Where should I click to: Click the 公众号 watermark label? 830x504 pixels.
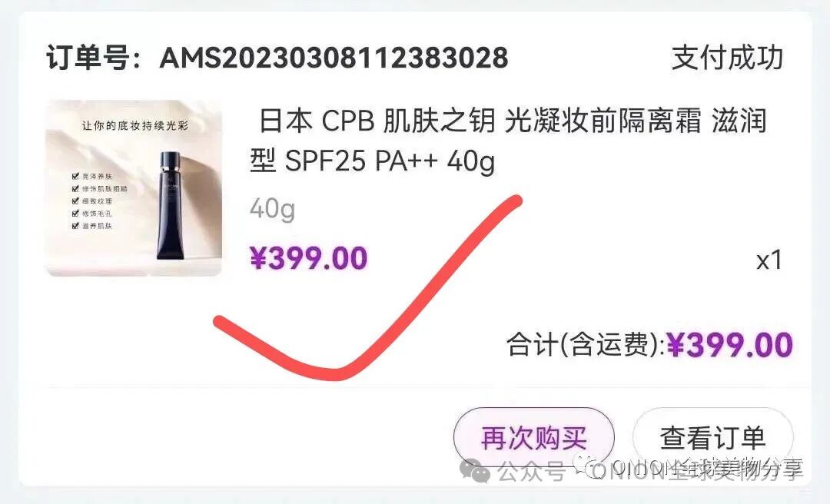530,471
